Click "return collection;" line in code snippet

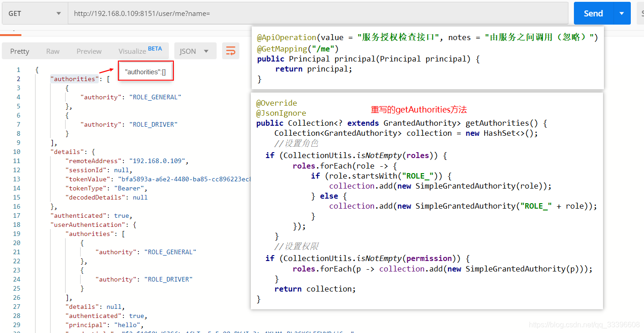tap(315, 289)
